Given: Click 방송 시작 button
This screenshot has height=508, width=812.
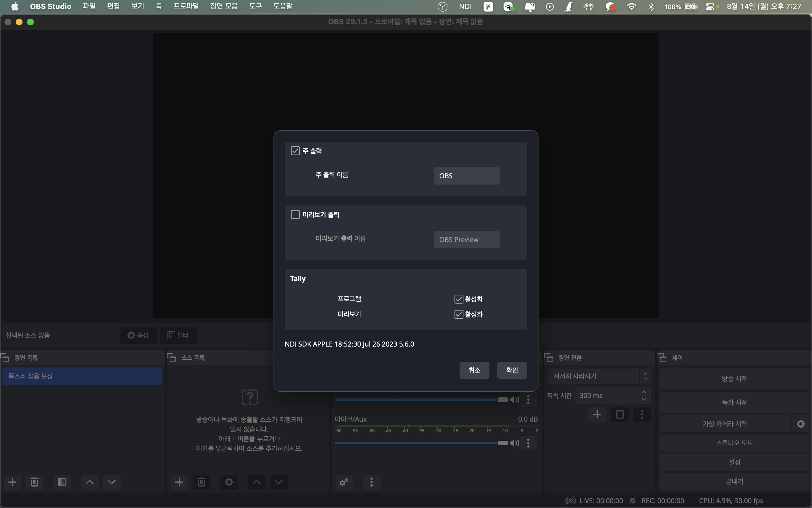Looking at the screenshot, I should [734, 379].
